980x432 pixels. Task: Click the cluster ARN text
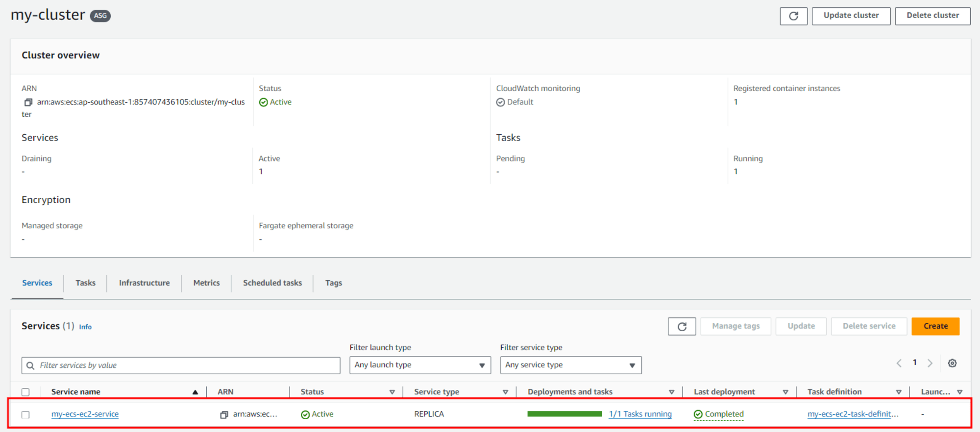133,108
